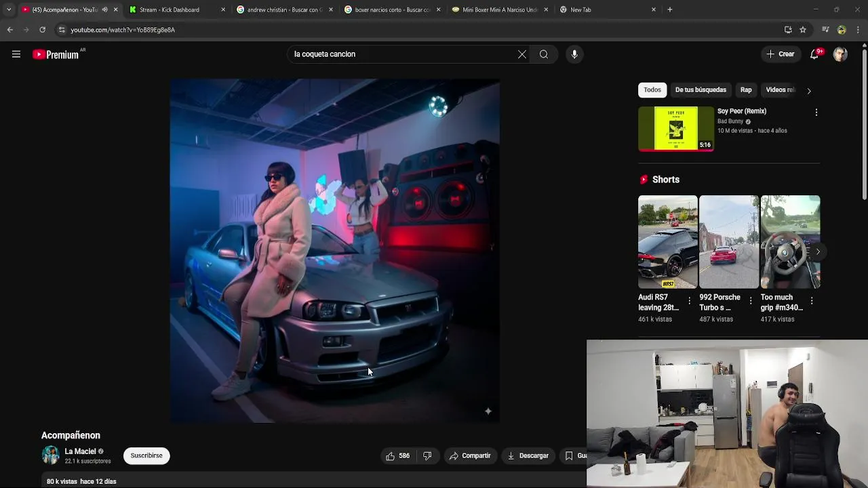Click the video title Acompañenon
Viewport: 868px width, 488px height.
(71, 435)
